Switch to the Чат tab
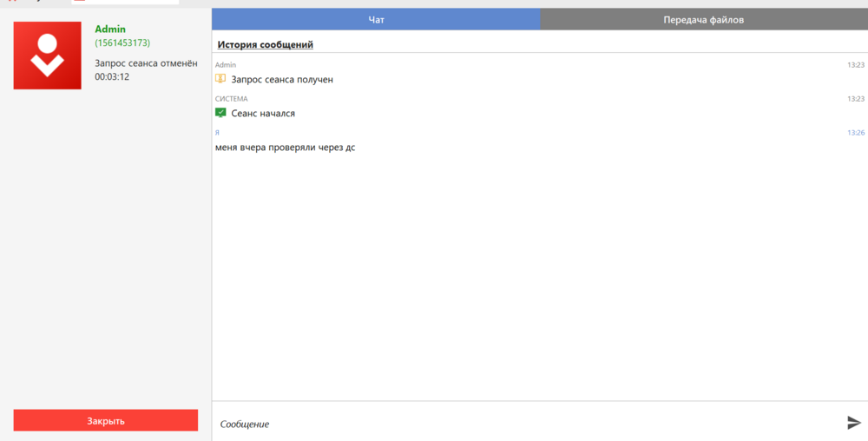The width and height of the screenshot is (868, 441). coord(376,20)
